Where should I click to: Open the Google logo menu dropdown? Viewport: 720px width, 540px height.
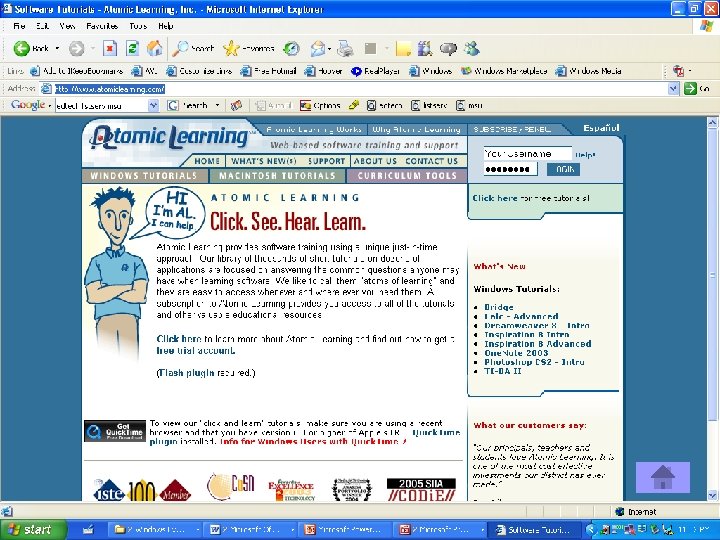50,106
